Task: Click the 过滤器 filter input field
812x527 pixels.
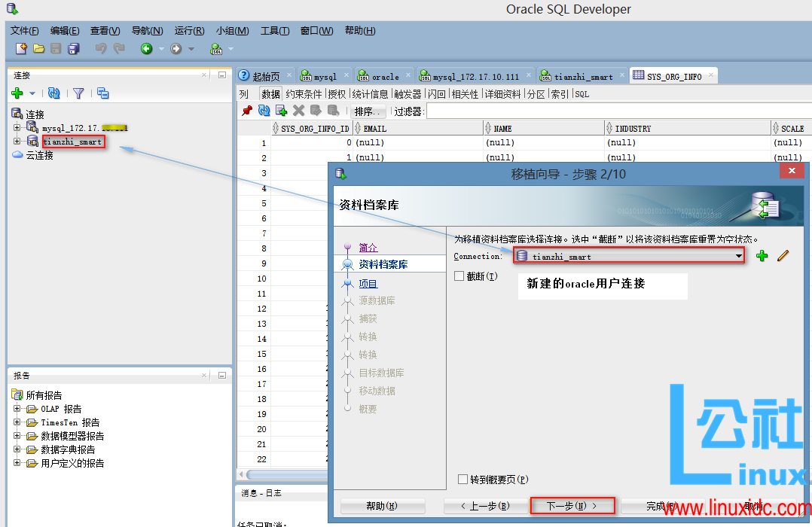Action: tap(619, 111)
